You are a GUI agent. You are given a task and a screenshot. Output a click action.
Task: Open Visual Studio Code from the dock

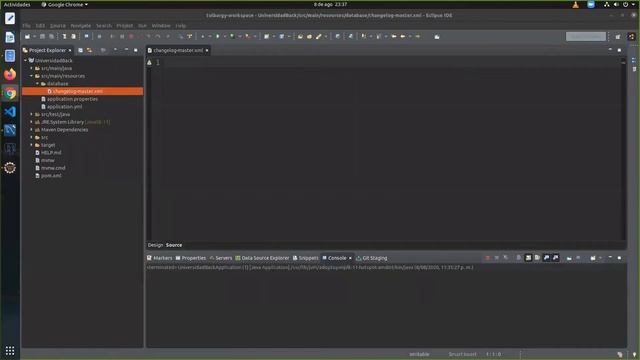tap(10, 111)
